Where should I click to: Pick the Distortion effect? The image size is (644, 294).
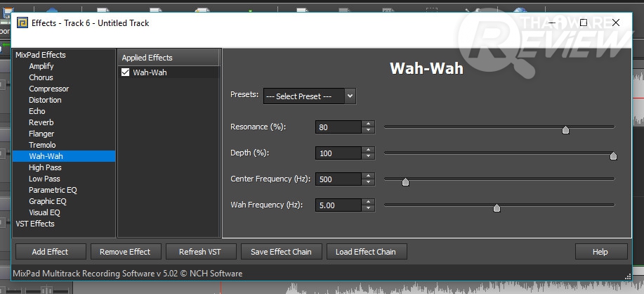(45, 100)
